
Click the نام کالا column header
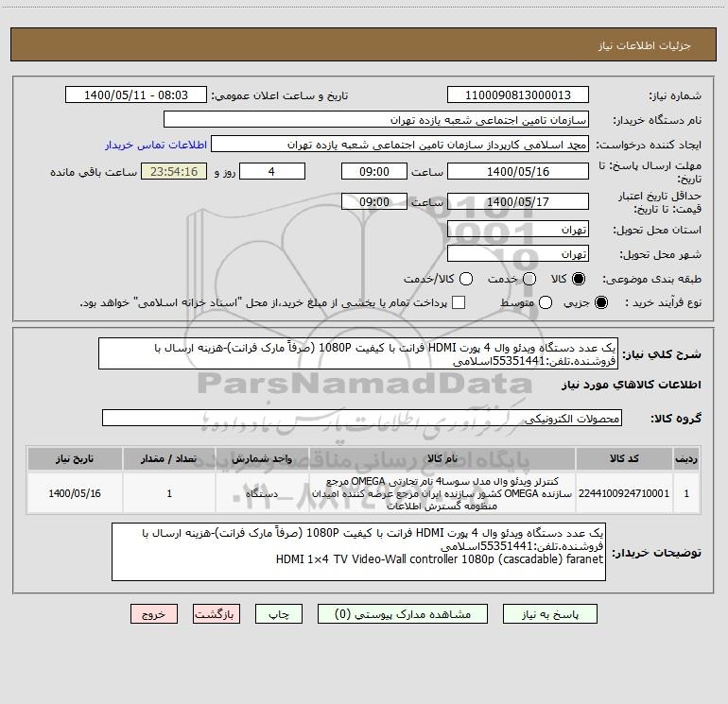point(442,458)
